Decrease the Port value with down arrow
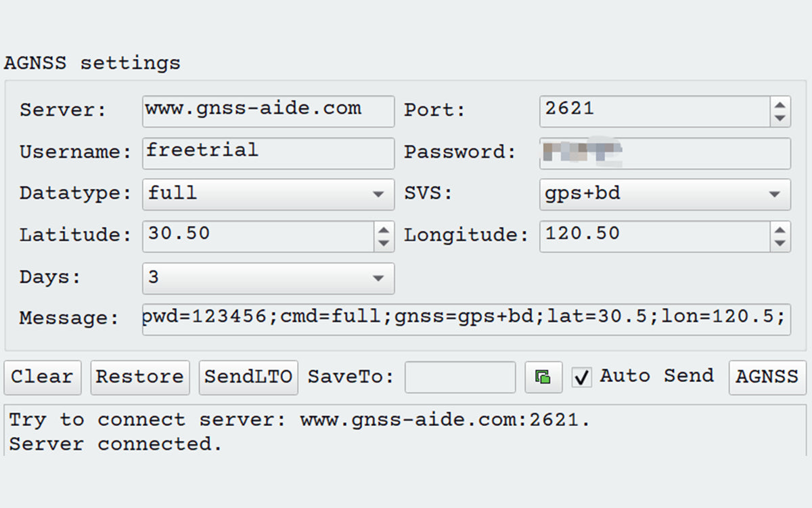812x508 pixels. click(x=780, y=118)
